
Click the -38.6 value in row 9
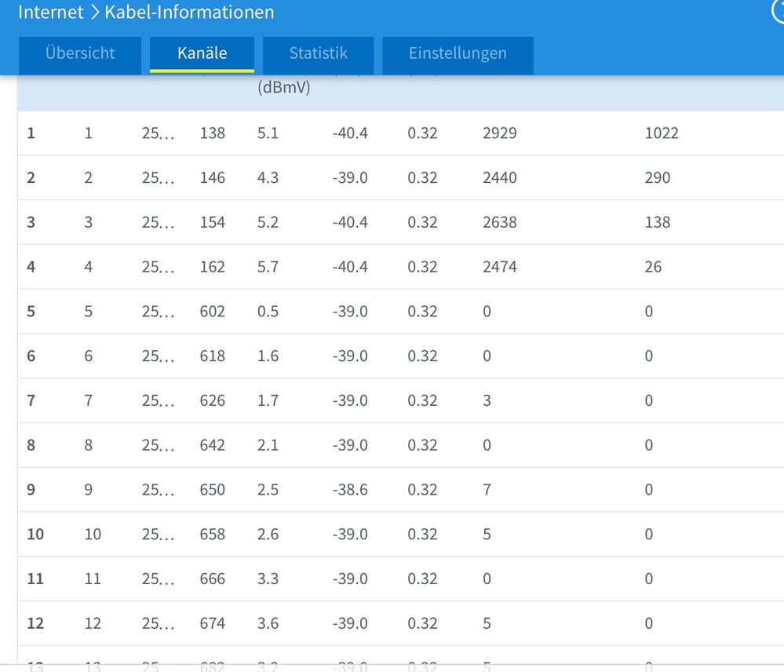tap(350, 489)
